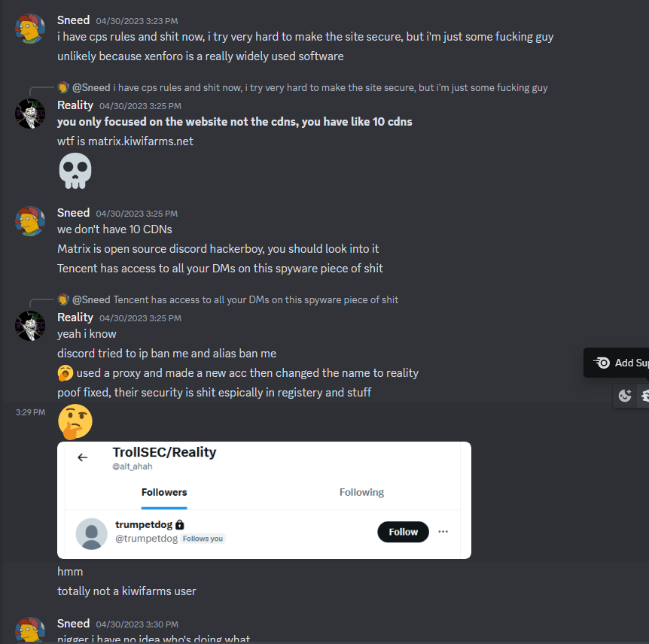Open Reality's avatar beside the cdns message
Image resolution: width=649 pixels, height=644 pixels.
tap(30, 114)
